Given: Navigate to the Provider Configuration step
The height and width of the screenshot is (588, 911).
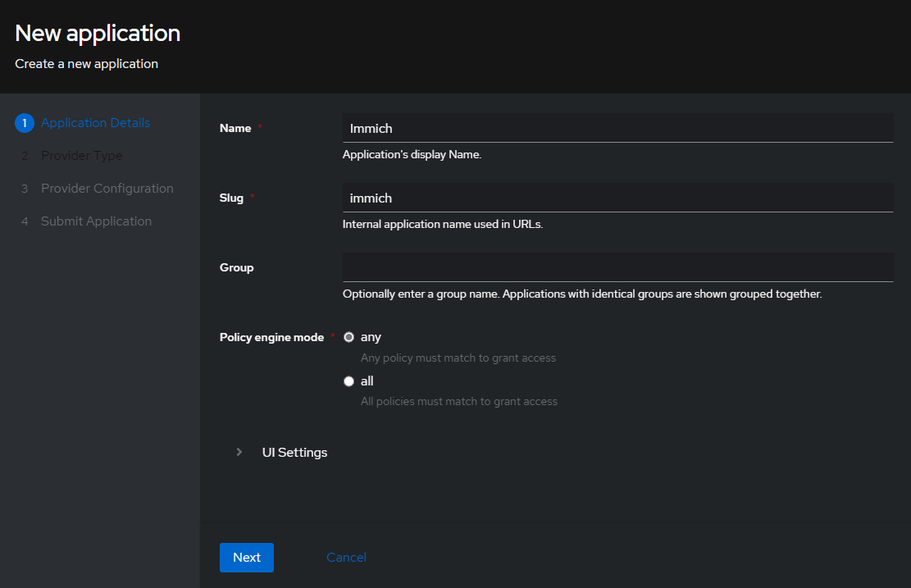Looking at the screenshot, I should click(x=107, y=188).
